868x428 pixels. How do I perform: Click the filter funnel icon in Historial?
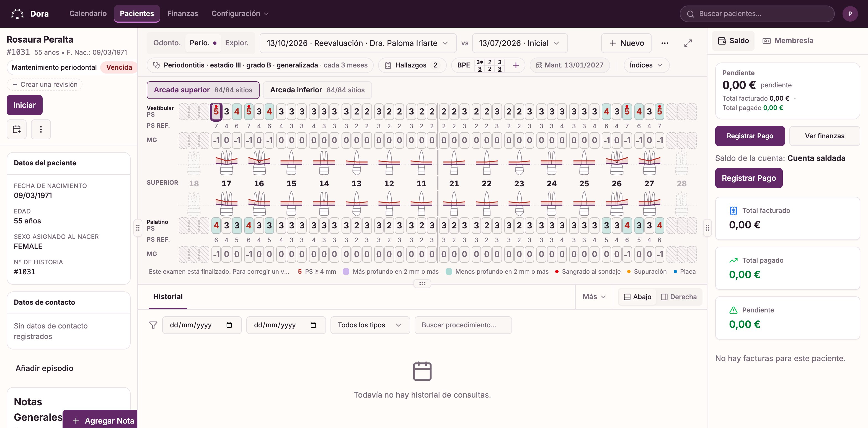[153, 325]
